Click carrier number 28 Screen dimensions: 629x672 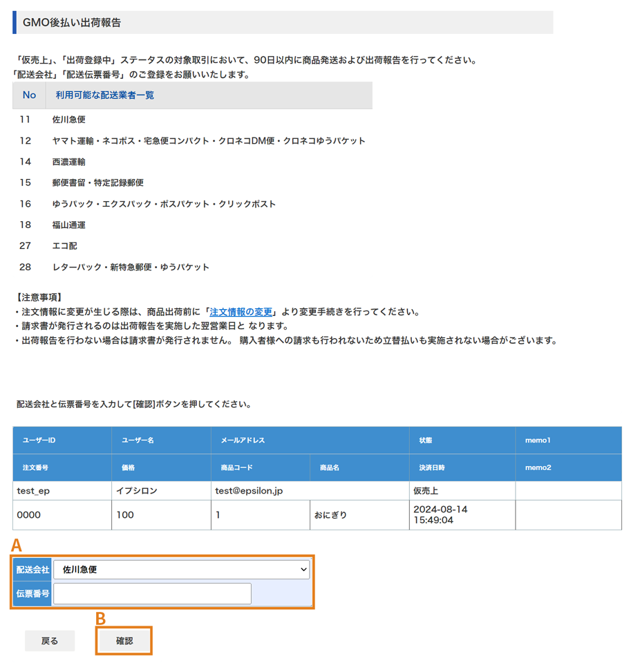coord(25,267)
